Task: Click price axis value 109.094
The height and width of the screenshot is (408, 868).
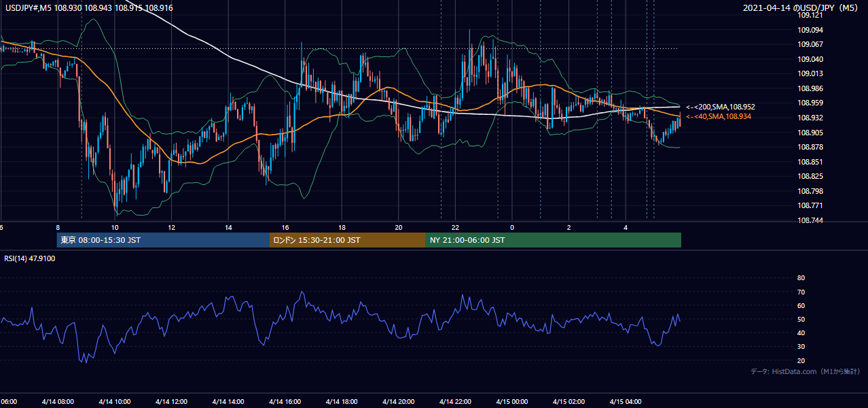Action: (810, 30)
